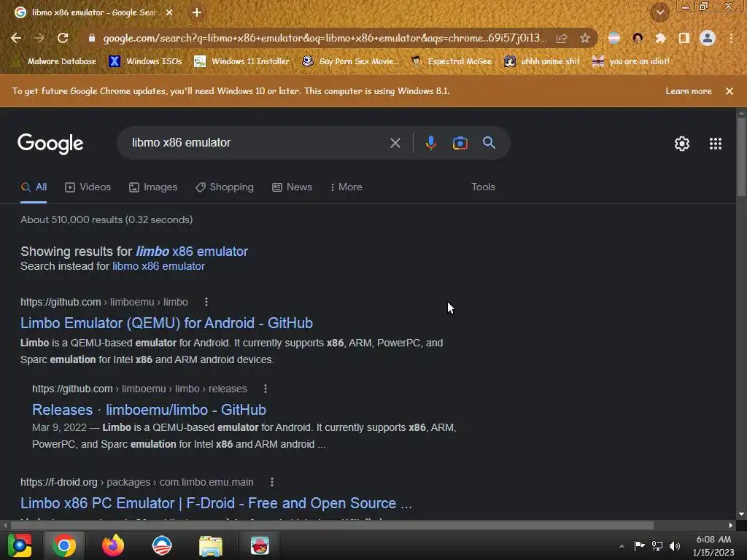Click the Google logo
Image resolution: width=747 pixels, height=560 pixels.
pos(50,144)
